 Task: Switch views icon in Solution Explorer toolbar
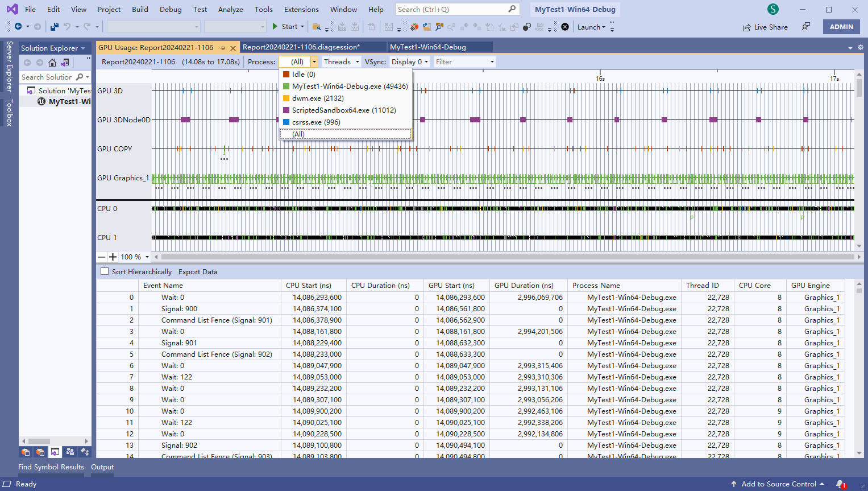[65, 63]
